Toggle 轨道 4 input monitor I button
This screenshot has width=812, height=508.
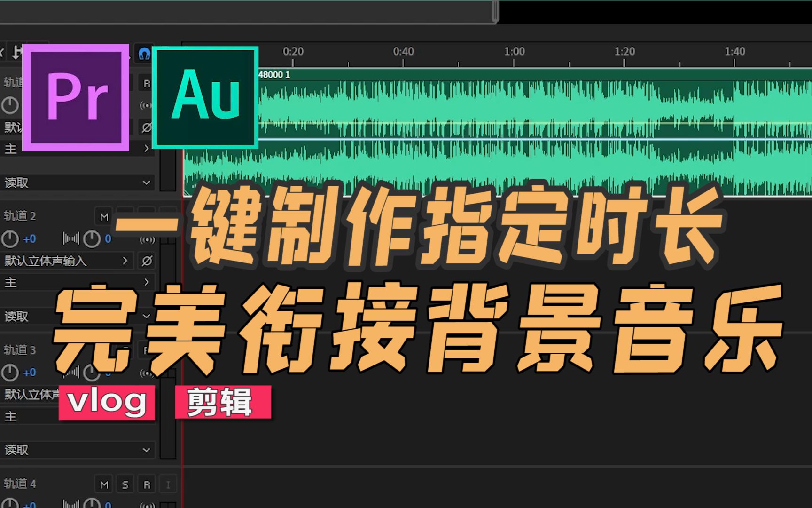point(168,484)
